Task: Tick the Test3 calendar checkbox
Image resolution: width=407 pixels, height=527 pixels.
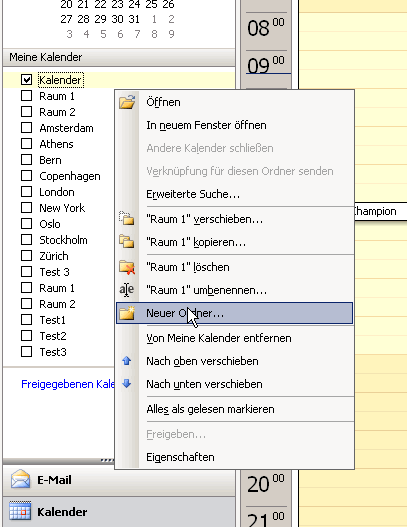Action: tap(26, 352)
